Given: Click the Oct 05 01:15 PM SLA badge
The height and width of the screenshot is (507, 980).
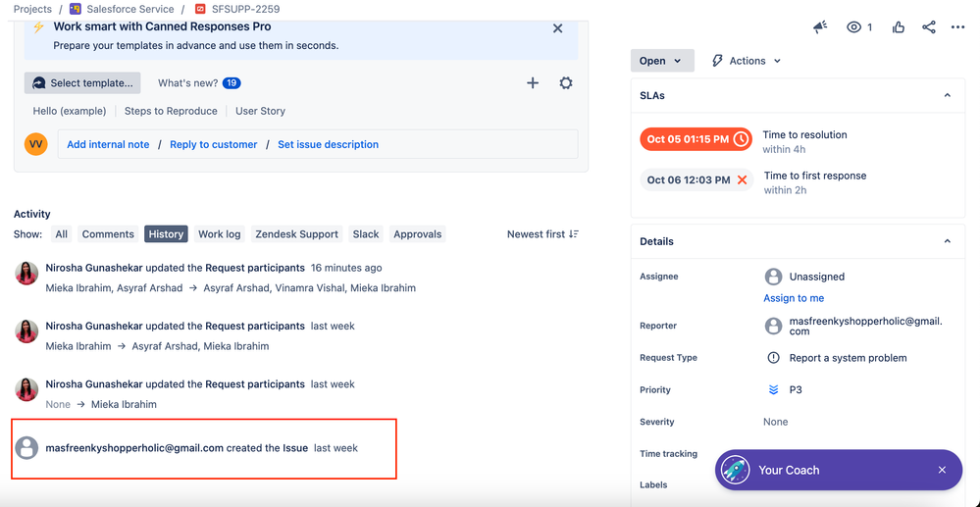Looking at the screenshot, I should coord(696,139).
